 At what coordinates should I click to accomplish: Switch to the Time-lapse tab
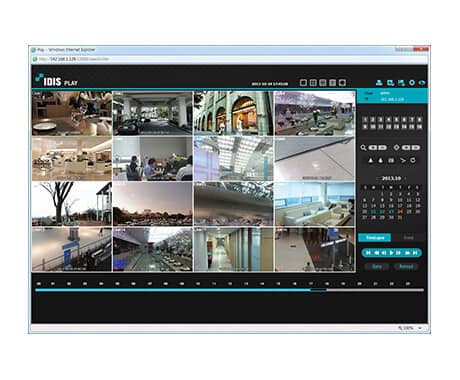375,238
